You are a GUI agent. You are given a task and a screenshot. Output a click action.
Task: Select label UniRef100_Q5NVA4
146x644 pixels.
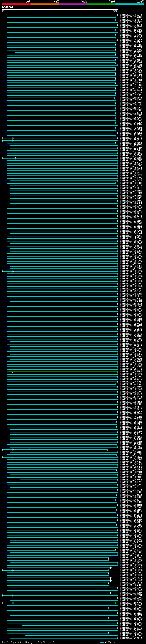(131, 319)
